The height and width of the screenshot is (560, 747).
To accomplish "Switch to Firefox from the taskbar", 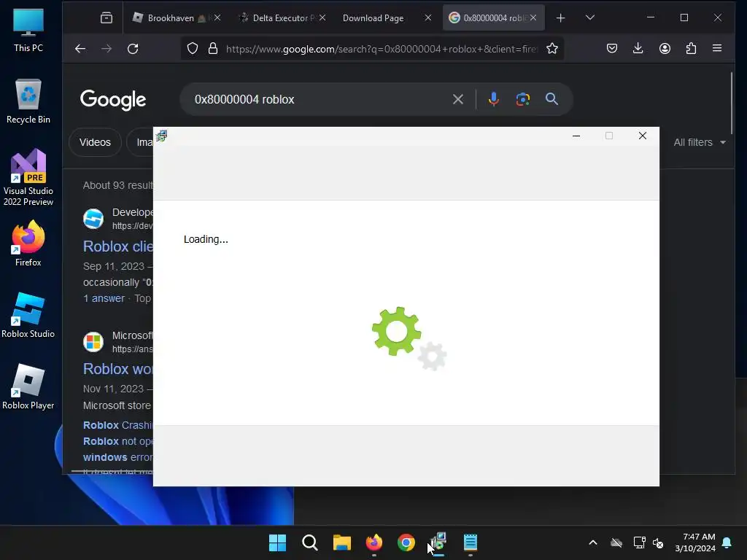I will coord(374,542).
